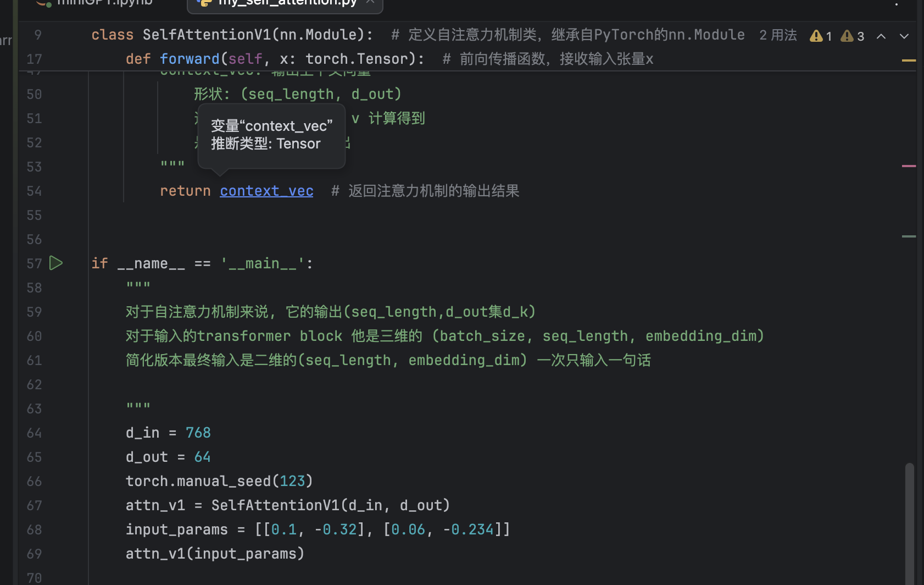Click the yellow warning icon showing 1
The width and height of the screenshot is (924, 585).
(819, 36)
